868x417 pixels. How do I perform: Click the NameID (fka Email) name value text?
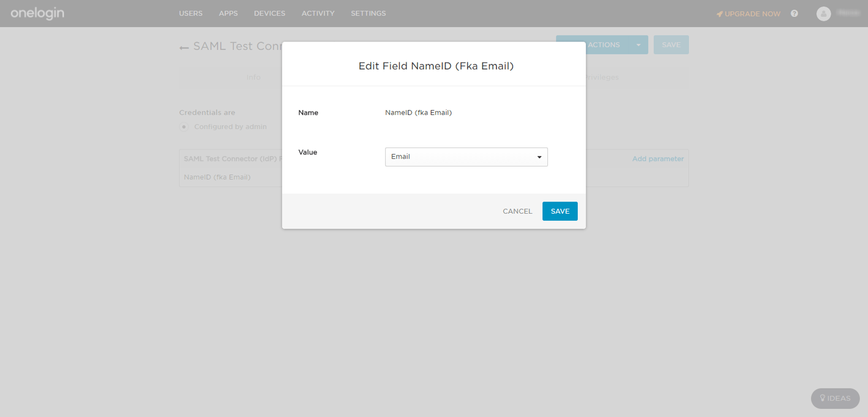(x=418, y=113)
